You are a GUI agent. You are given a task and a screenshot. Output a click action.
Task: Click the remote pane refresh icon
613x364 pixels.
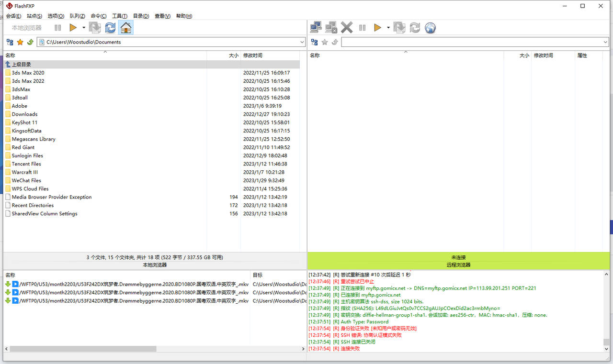click(x=415, y=28)
